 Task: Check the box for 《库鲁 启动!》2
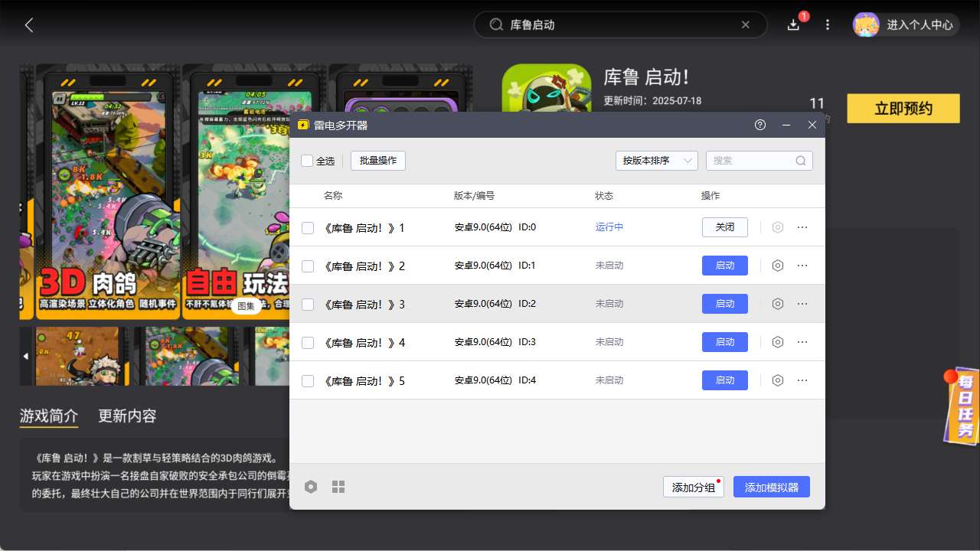click(308, 266)
